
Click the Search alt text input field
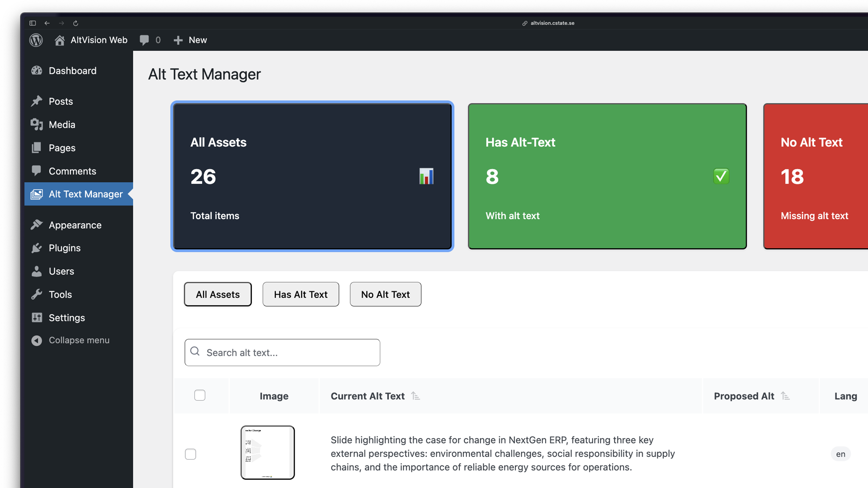[289, 352]
